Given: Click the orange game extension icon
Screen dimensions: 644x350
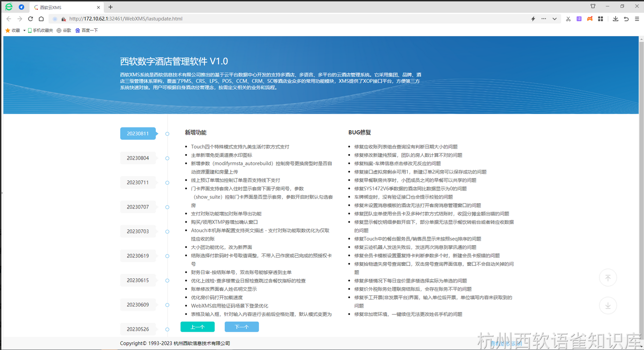Looking at the screenshot, I should coord(590,19).
